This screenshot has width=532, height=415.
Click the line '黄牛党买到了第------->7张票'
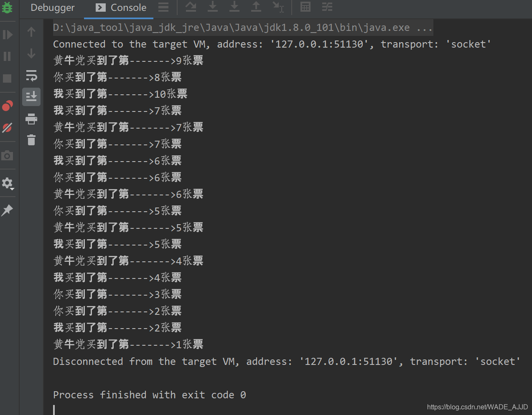(128, 127)
